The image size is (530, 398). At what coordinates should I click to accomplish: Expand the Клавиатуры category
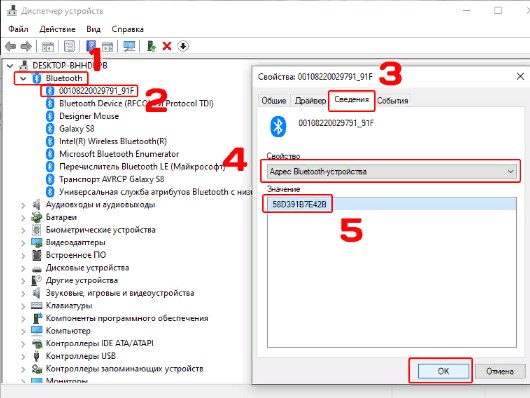[x=23, y=306]
